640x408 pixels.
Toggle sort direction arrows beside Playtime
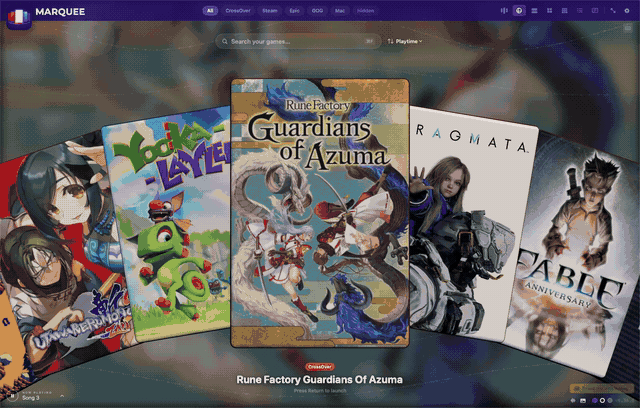[390, 41]
